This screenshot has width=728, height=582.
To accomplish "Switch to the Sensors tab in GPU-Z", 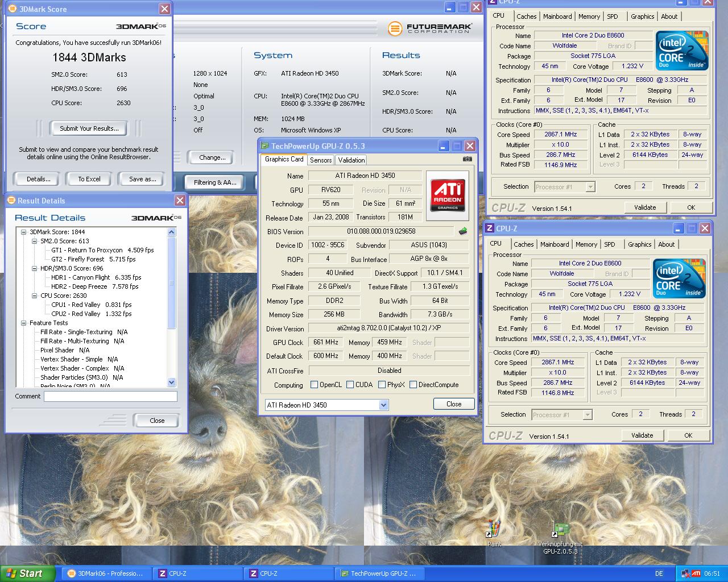I will click(x=321, y=160).
